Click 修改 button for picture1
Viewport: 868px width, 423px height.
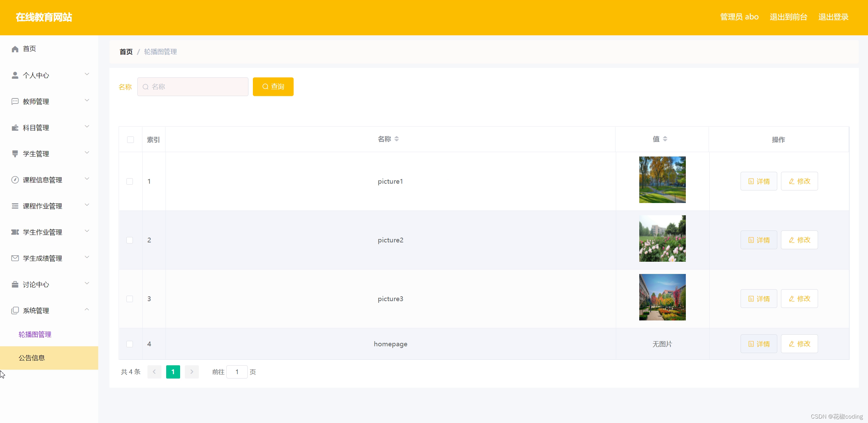click(x=799, y=181)
